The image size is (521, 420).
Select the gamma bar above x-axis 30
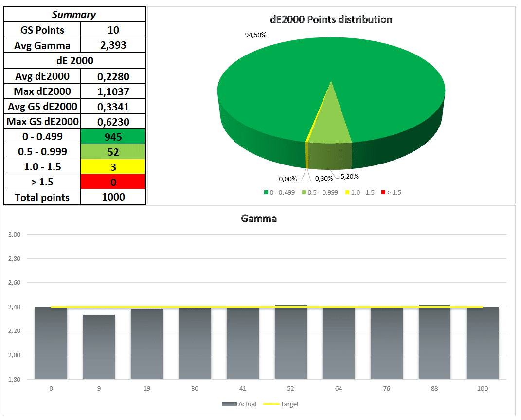click(x=195, y=344)
